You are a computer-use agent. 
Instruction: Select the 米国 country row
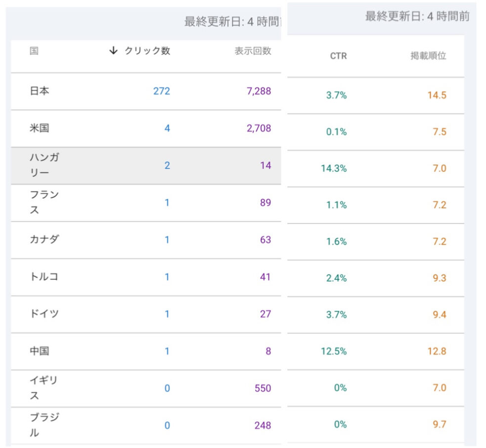coord(40,128)
